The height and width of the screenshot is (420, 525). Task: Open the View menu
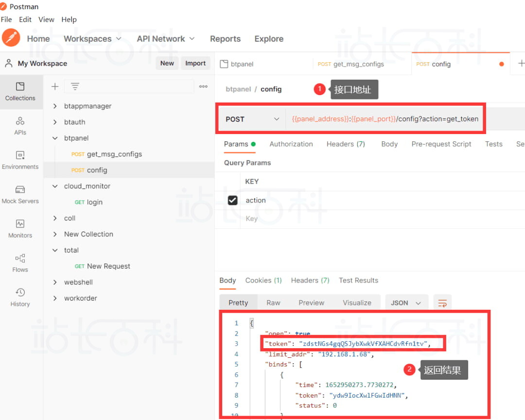tap(46, 19)
